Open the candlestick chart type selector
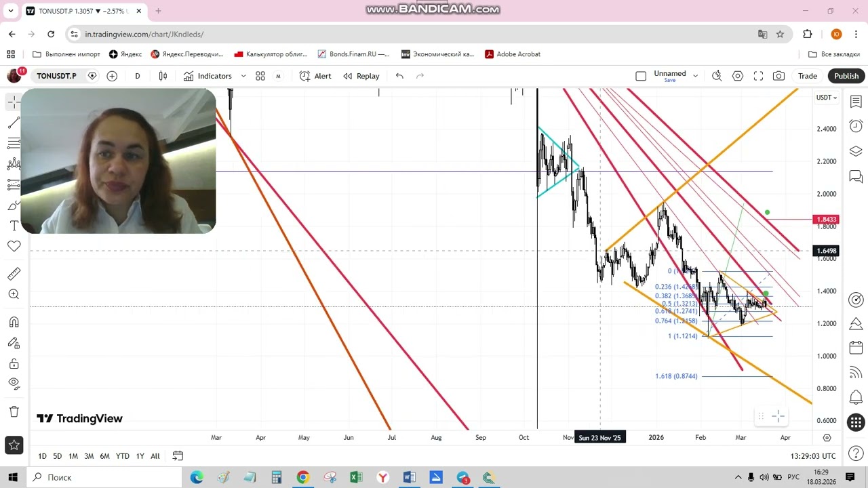The width and height of the screenshot is (868, 488). (163, 76)
